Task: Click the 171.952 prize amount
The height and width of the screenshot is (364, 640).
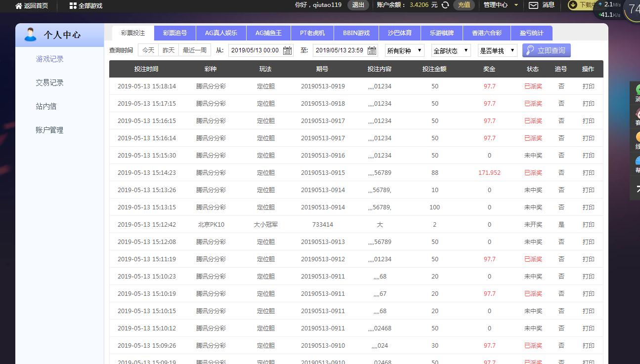Action: point(489,173)
